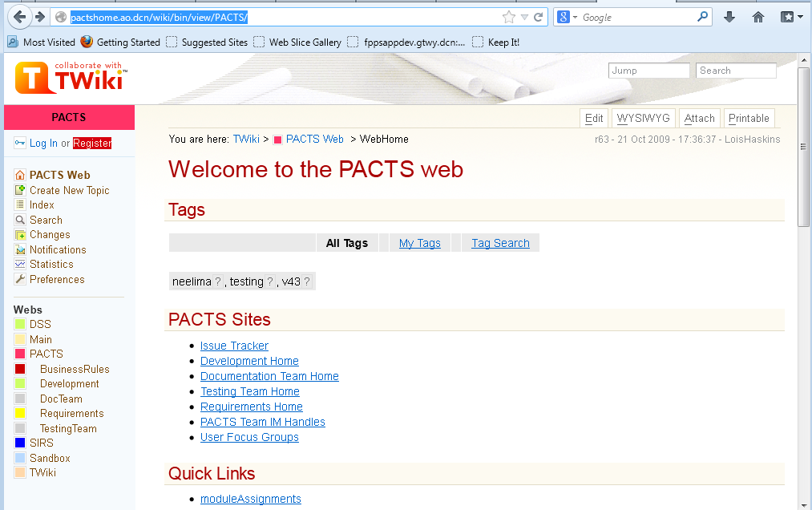Open the address bar history dropdown arrow
The image size is (812, 510).
click(x=524, y=17)
